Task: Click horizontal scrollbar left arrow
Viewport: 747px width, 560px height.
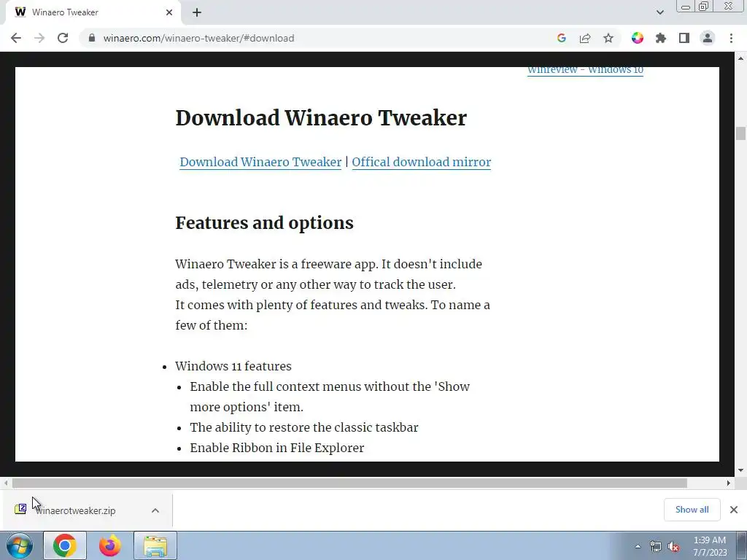Action: pos(6,483)
